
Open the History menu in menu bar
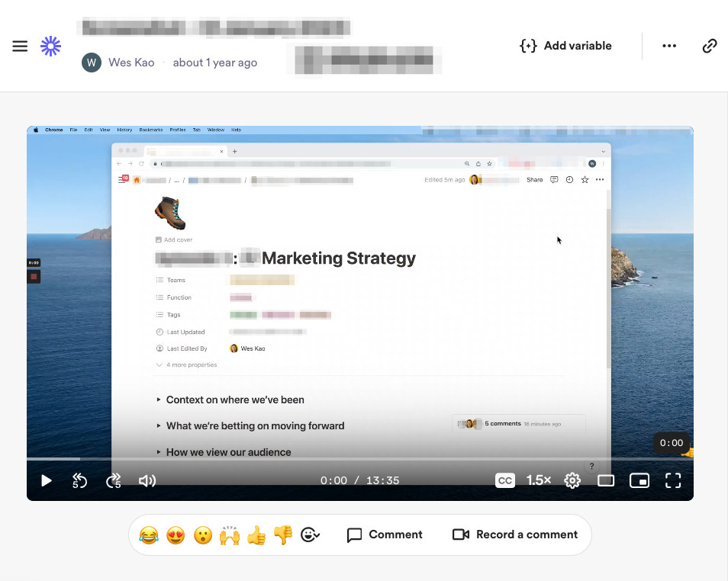coord(124,130)
